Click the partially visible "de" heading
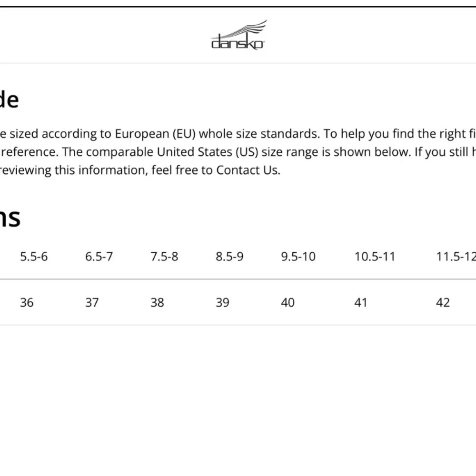The width and height of the screenshot is (476, 476). pyautogui.click(x=9, y=100)
